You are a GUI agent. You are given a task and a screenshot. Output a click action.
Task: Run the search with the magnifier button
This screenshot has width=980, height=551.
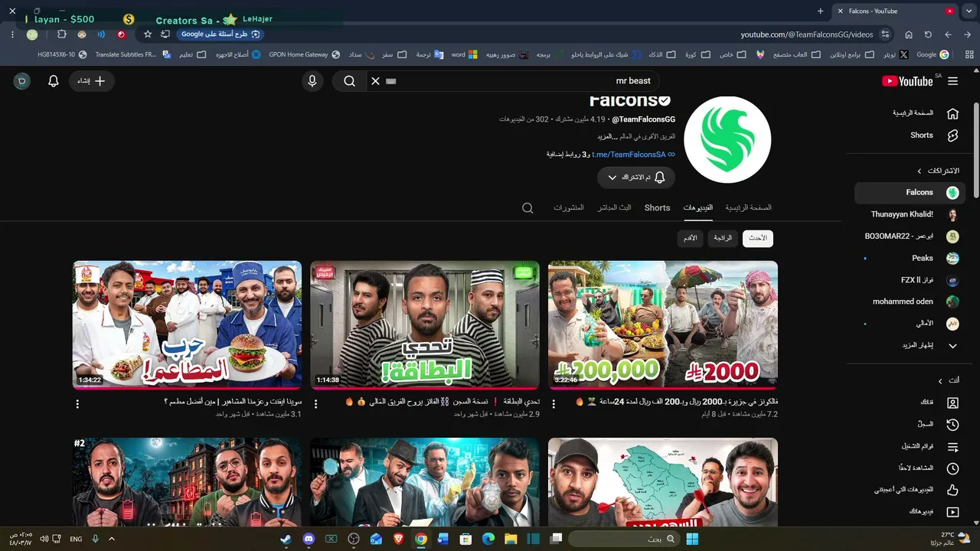point(349,81)
